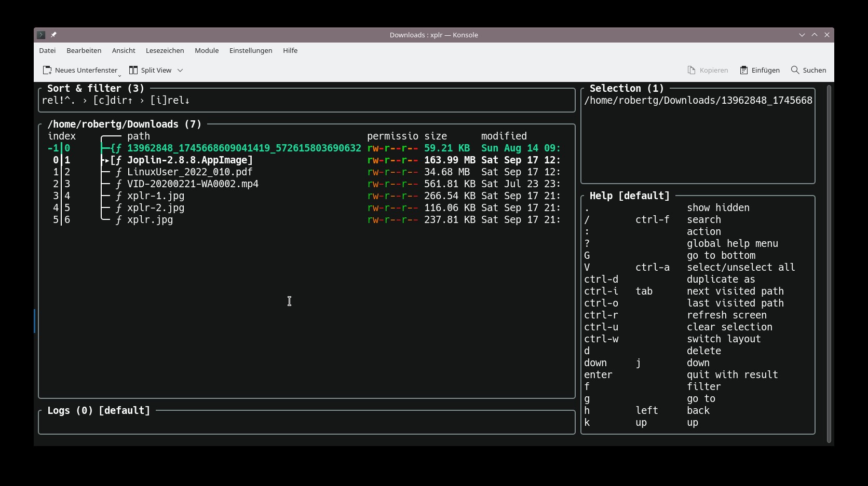The width and height of the screenshot is (868, 486).
Task: Click the 34.68 MB size value
Action: coord(447,172)
